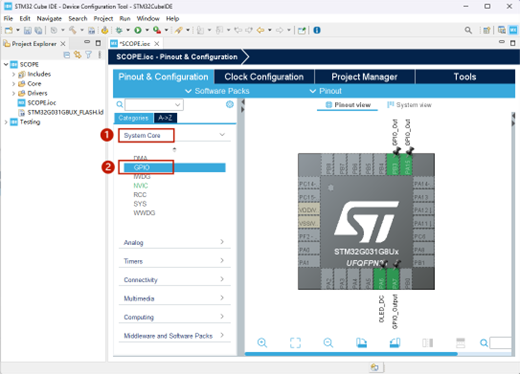Image resolution: width=520 pixels, height=374 pixels.
Task: Select RCC in System Core list
Action: point(140,194)
